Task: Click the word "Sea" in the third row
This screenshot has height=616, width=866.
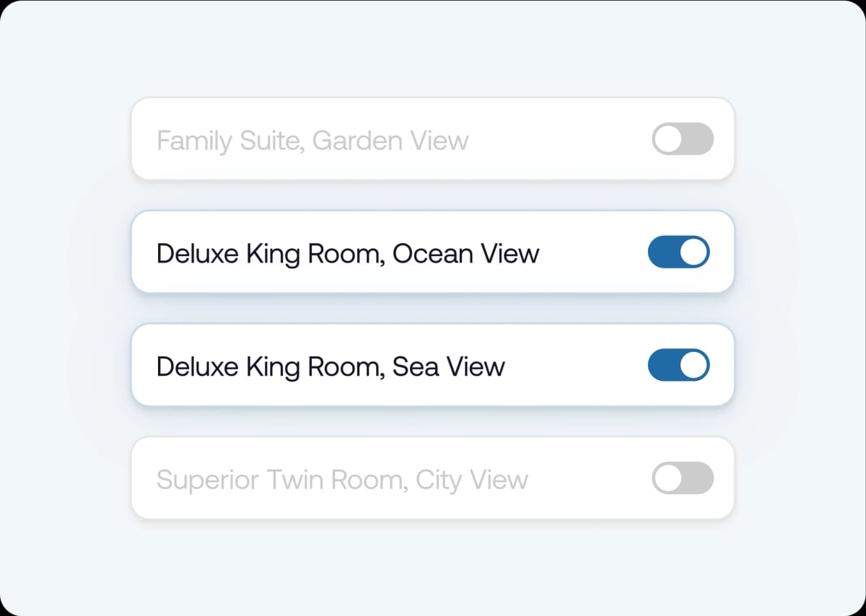Action: 415,366
